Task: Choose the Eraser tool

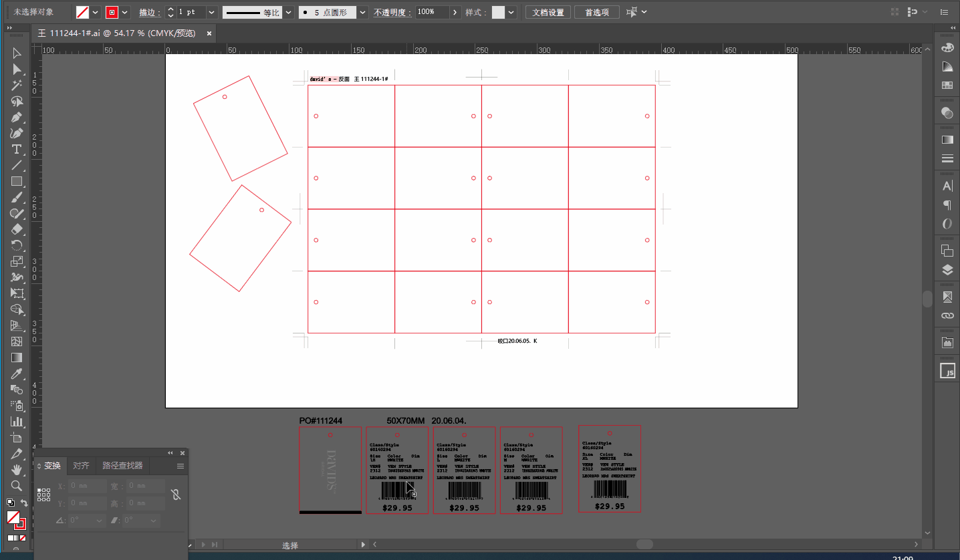Action: [x=17, y=229]
